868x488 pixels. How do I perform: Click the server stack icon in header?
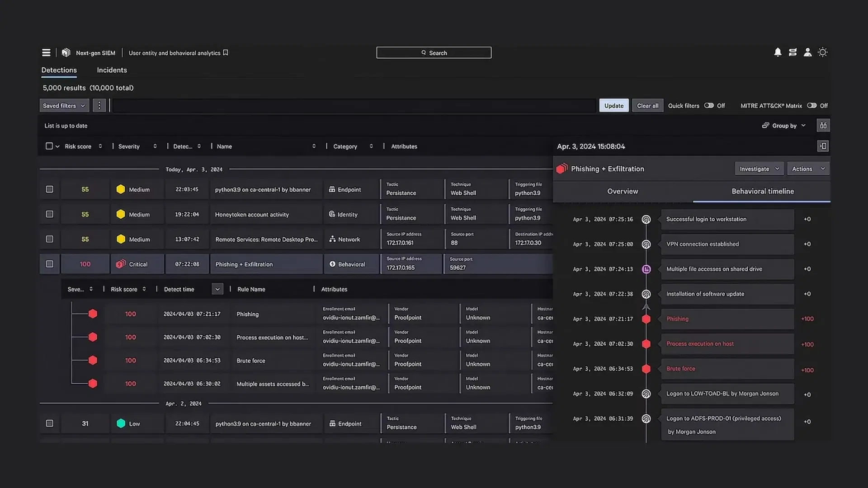click(x=793, y=52)
